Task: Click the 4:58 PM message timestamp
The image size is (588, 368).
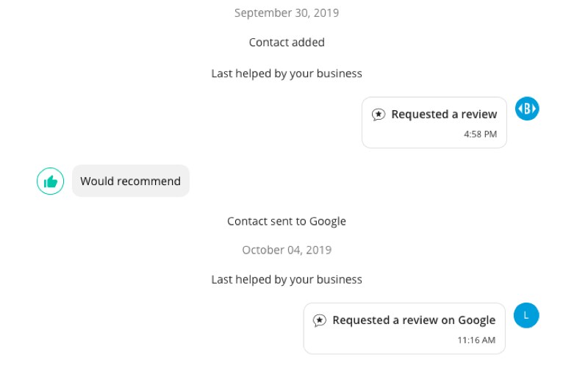Action: pyautogui.click(x=480, y=134)
